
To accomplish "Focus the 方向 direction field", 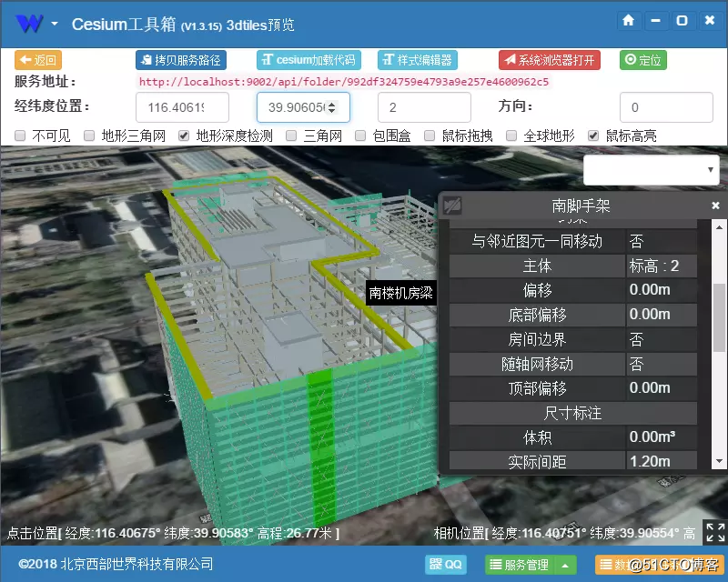I will click(x=666, y=107).
